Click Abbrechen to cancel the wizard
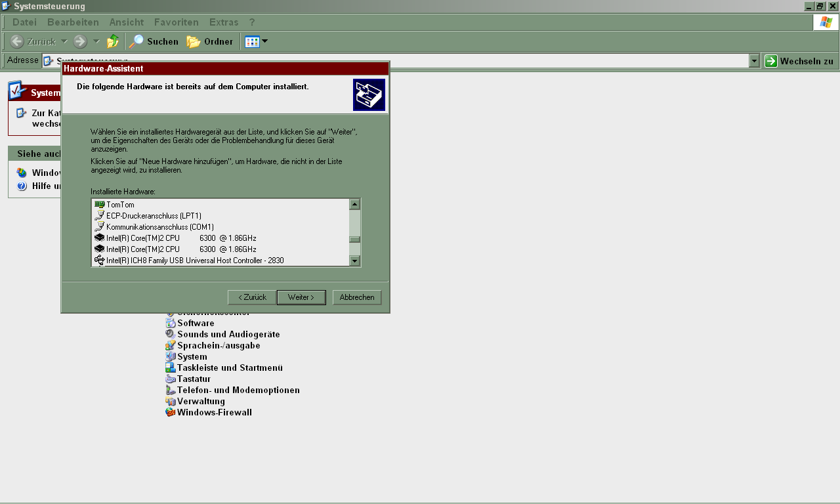The height and width of the screenshot is (504, 840). point(357,297)
